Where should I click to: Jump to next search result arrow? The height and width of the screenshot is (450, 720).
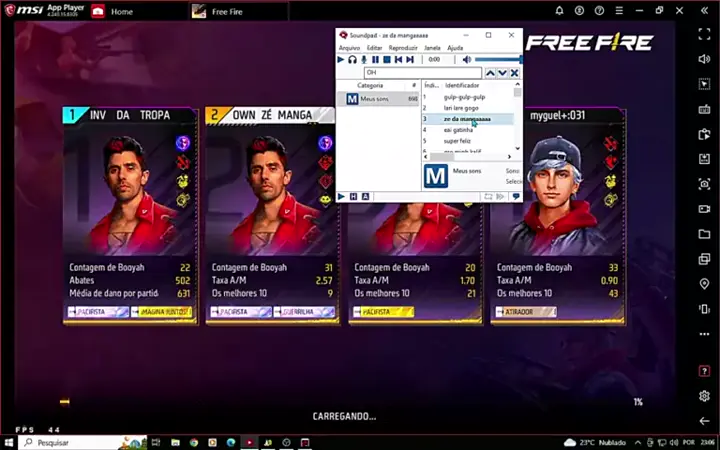pyautogui.click(x=503, y=73)
